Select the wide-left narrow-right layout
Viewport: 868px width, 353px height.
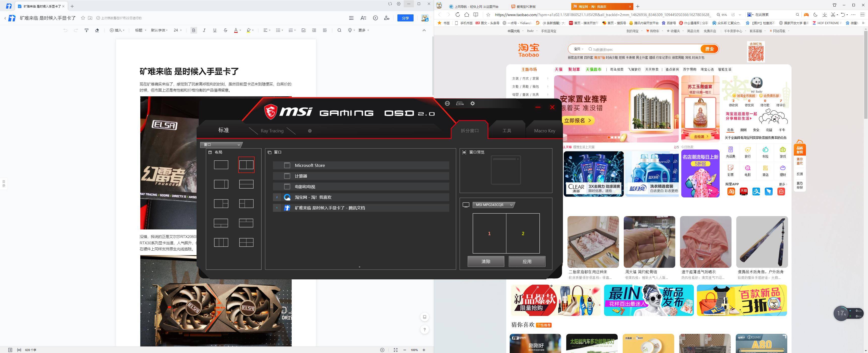tap(221, 184)
